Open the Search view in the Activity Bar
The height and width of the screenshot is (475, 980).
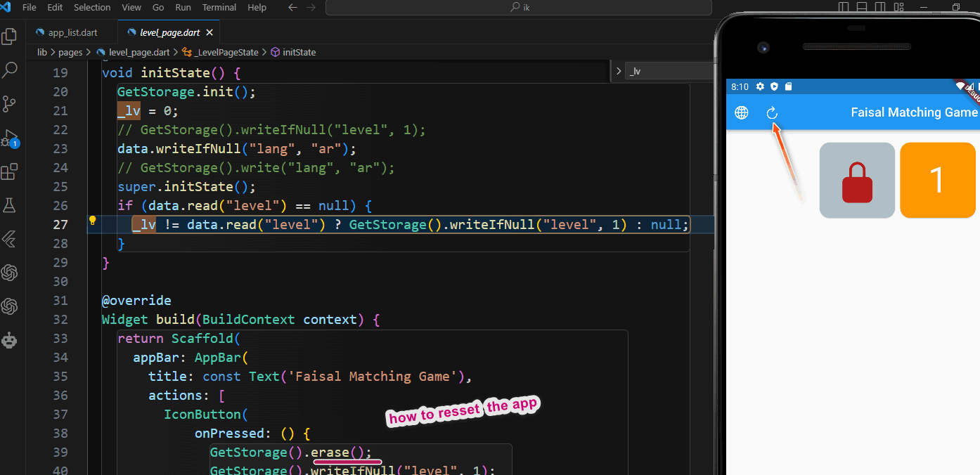10,70
